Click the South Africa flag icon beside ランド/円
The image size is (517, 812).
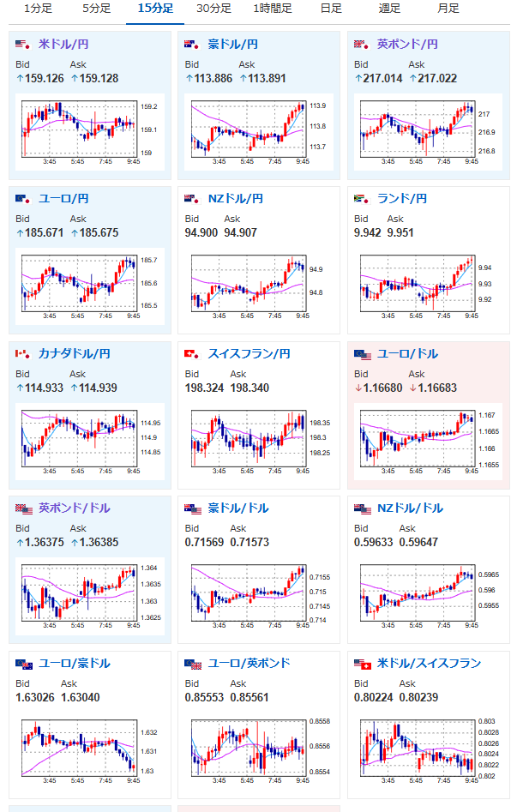point(361,199)
